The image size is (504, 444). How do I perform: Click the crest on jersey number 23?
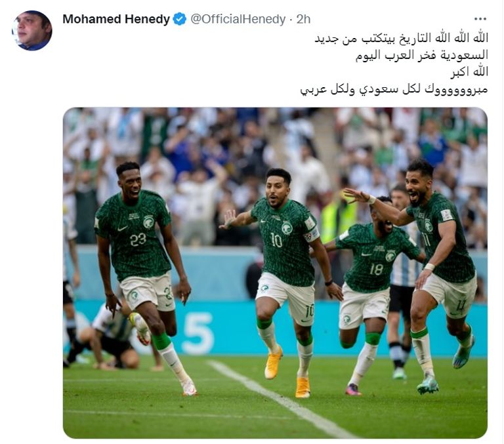(148, 222)
